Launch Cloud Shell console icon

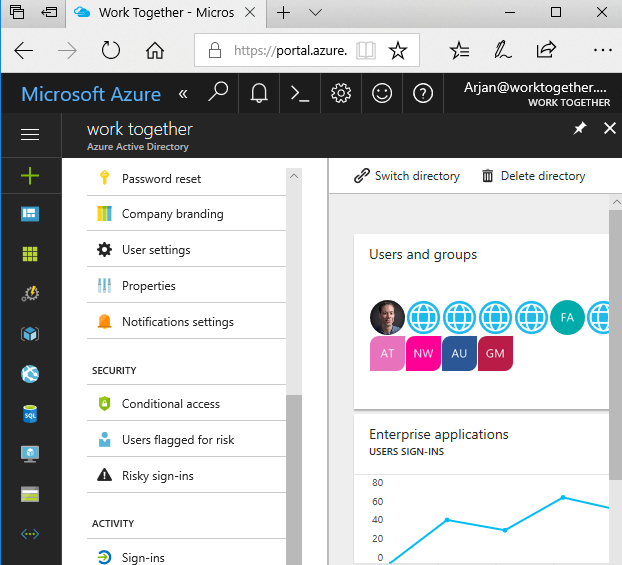[x=300, y=94]
